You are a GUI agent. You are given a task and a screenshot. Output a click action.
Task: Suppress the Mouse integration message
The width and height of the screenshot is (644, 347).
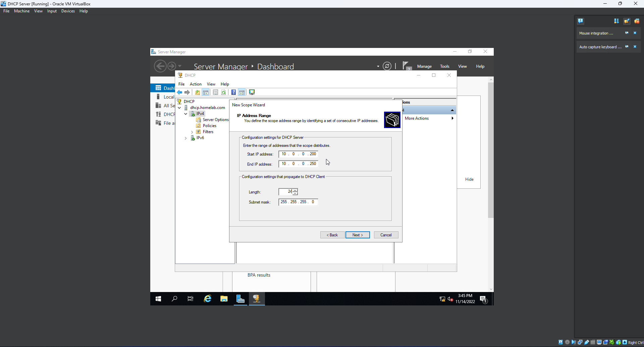tap(627, 33)
